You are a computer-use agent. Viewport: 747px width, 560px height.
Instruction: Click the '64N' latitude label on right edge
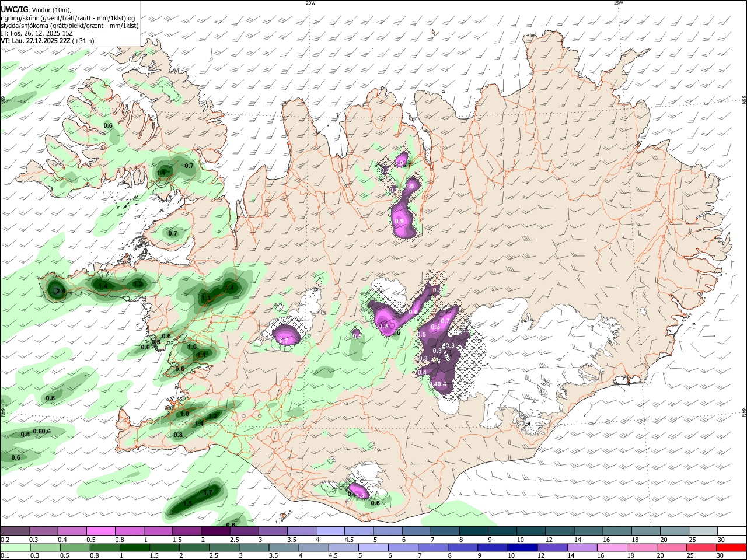coord(744,412)
